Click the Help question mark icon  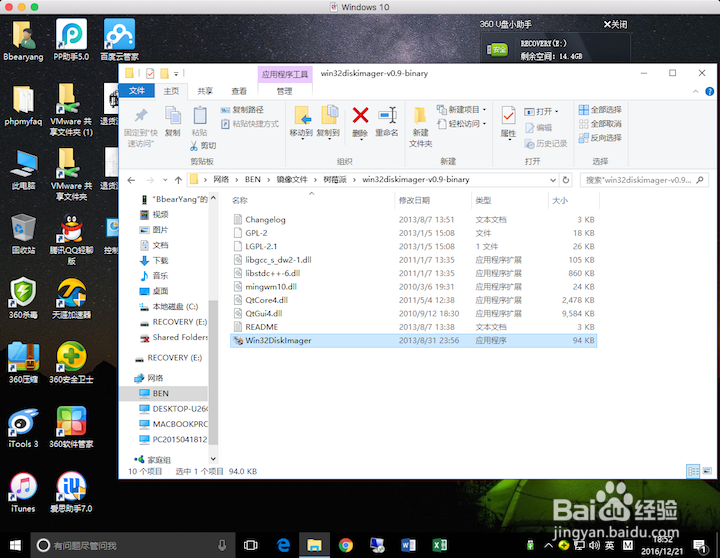coord(709,91)
